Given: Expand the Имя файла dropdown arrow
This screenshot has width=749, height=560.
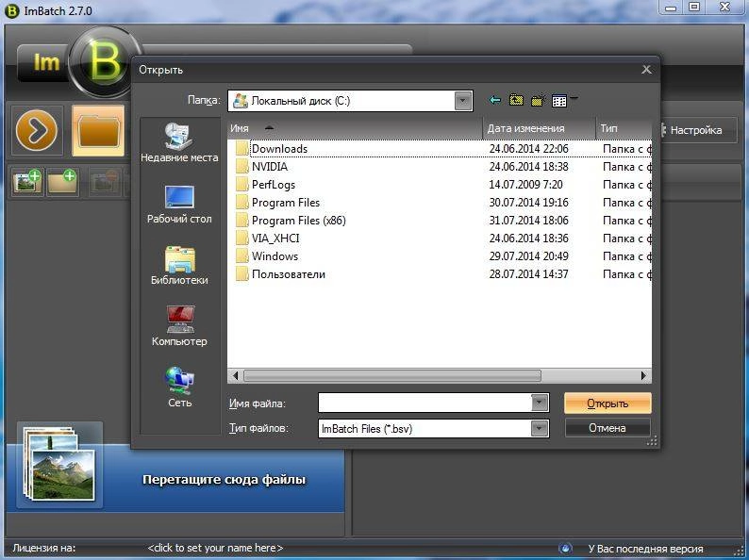Looking at the screenshot, I should click(x=540, y=403).
